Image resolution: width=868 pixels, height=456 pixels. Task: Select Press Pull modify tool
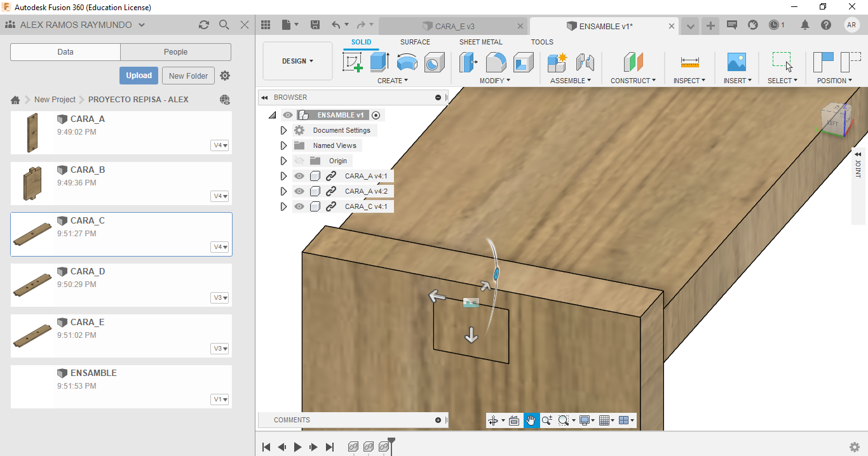point(469,62)
